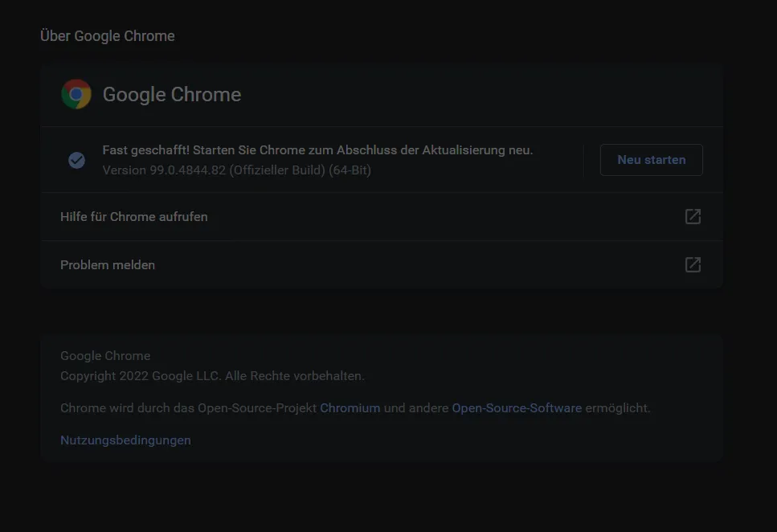
Task: Follow the Chromium link
Action: [350, 408]
